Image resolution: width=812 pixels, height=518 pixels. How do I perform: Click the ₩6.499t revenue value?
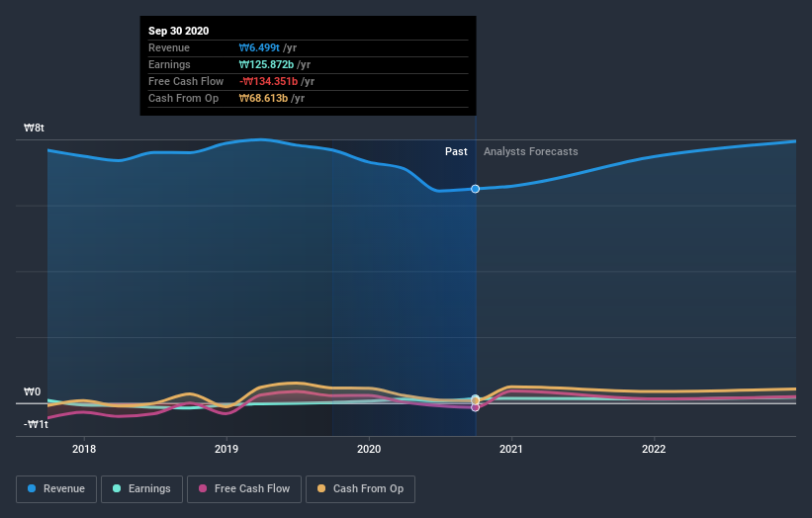pos(259,47)
